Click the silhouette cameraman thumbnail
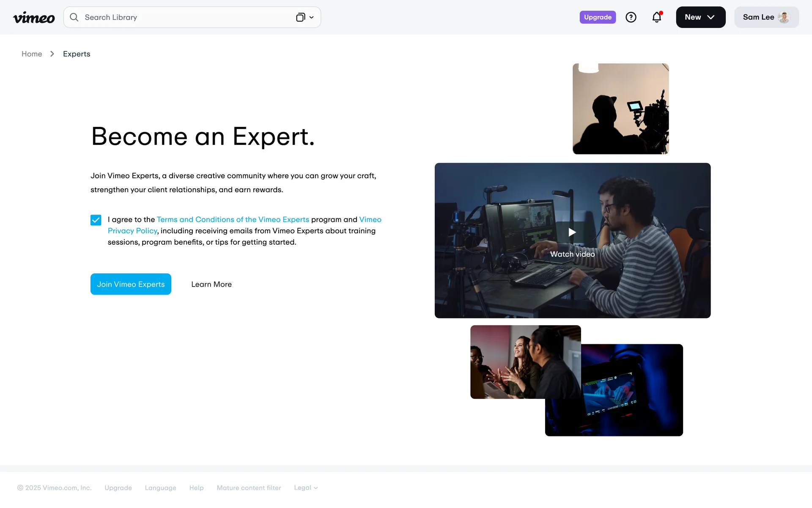Image resolution: width=812 pixels, height=508 pixels. [620, 109]
